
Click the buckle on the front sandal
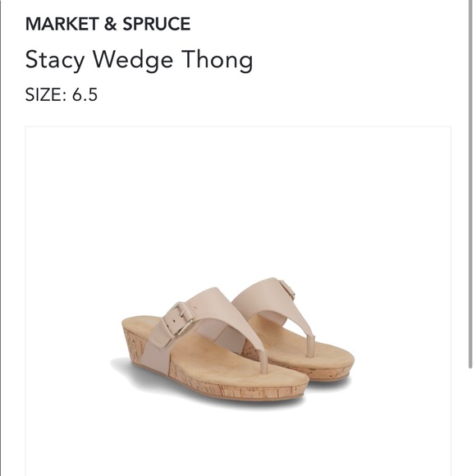(178, 319)
